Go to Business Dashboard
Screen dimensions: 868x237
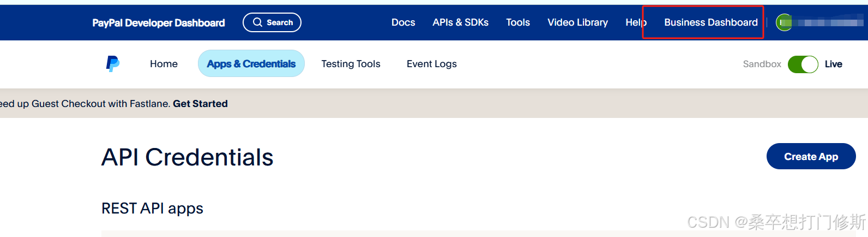point(711,22)
